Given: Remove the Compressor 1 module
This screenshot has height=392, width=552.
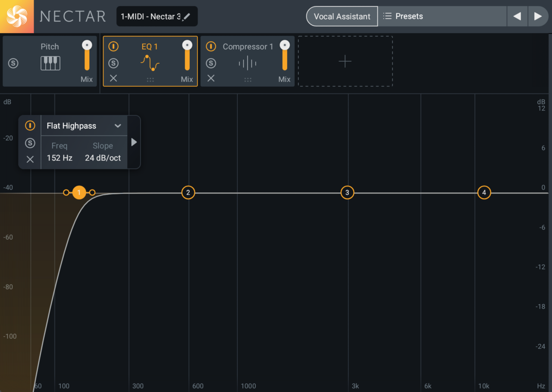Looking at the screenshot, I should point(211,78).
